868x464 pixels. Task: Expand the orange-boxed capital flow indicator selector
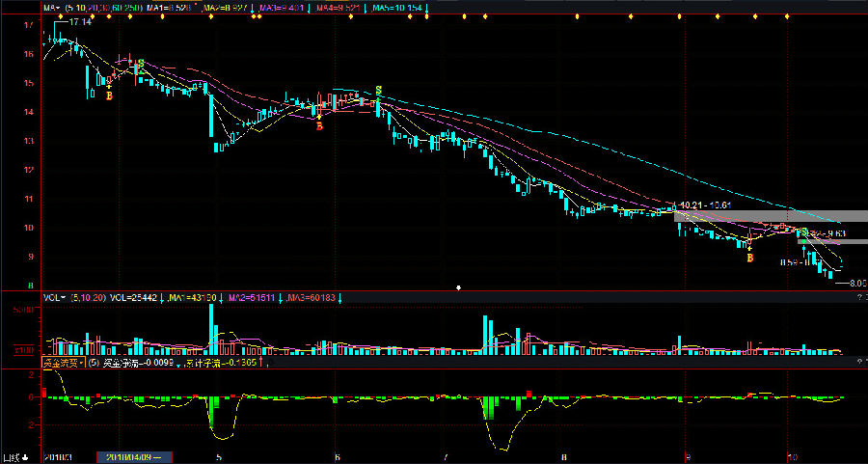(64, 364)
